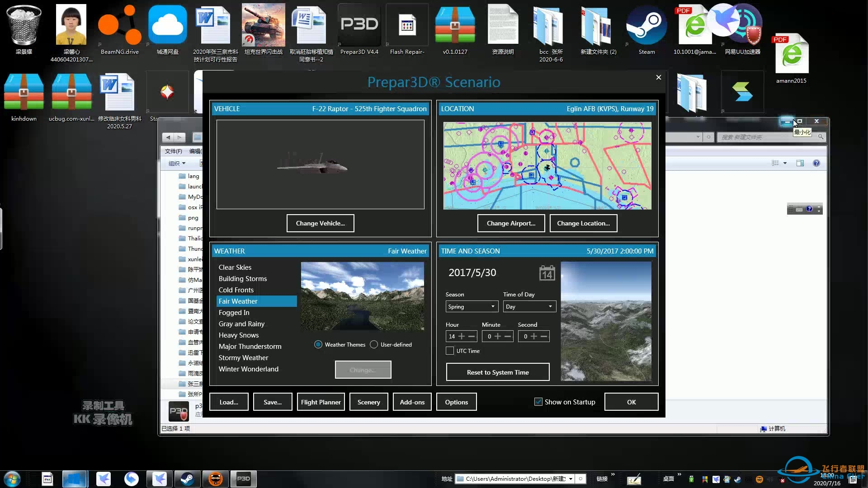Open the Scenery button
Viewport: 868px width, 488px height.
pos(369,402)
